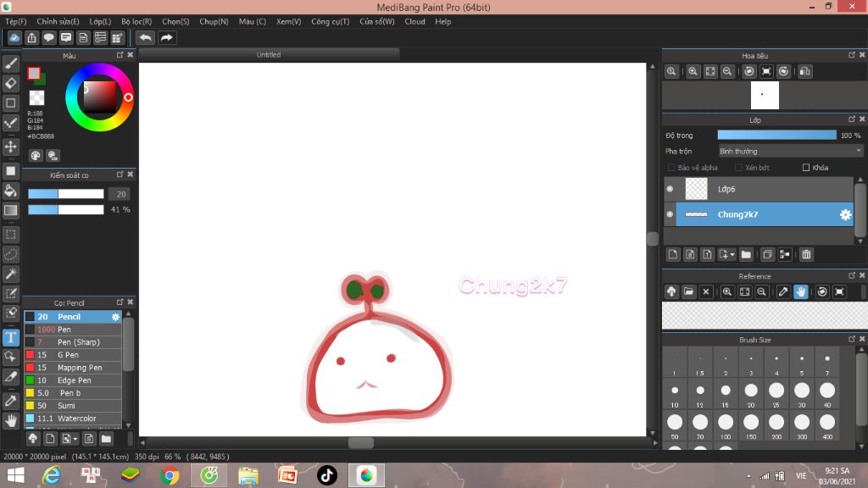Click add layer folder icon

tap(746, 254)
